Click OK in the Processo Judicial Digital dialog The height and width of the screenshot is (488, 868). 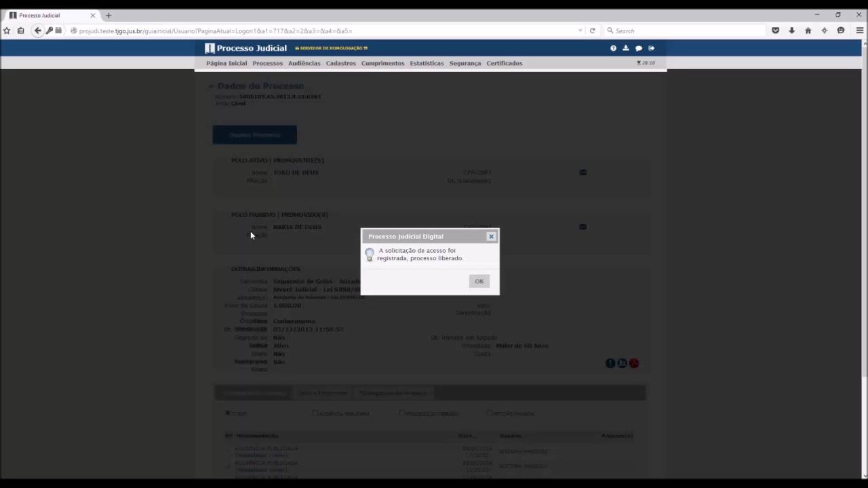tap(479, 281)
